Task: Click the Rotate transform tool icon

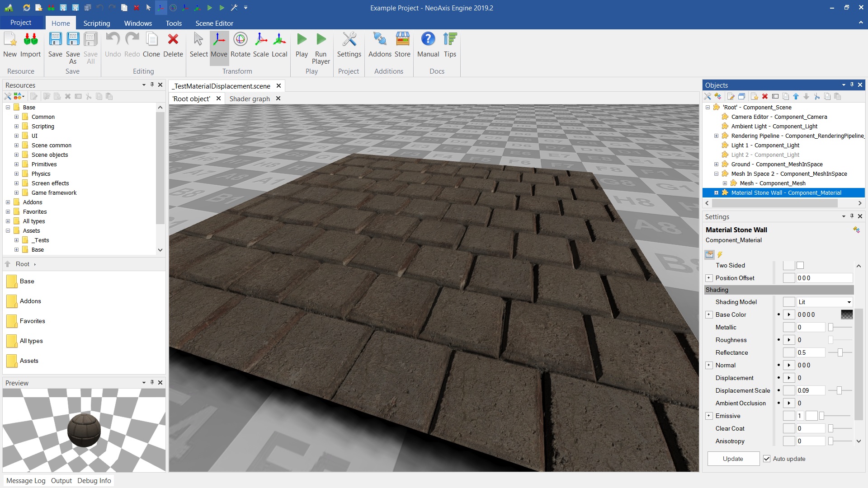Action: (x=240, y=40)
